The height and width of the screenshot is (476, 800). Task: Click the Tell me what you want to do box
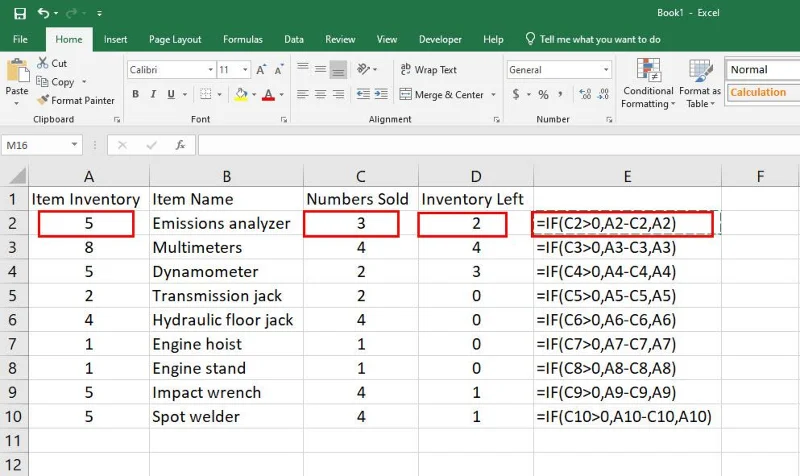pos(593,39)
